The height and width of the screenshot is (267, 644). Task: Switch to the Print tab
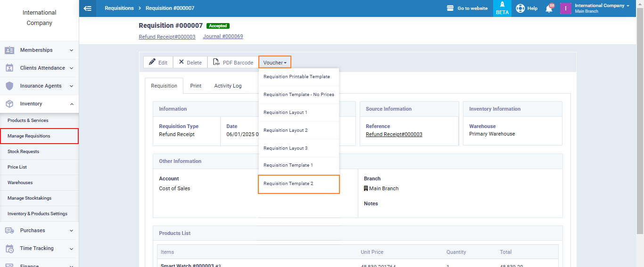(196, 86)
